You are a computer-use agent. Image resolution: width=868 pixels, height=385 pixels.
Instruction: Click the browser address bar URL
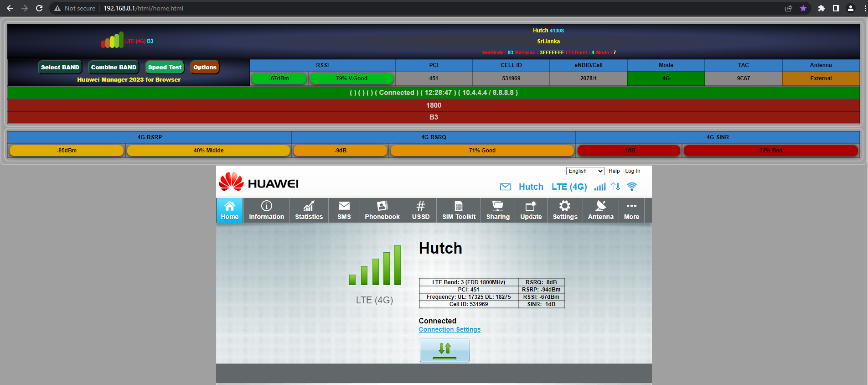click(x=143, y=8)
